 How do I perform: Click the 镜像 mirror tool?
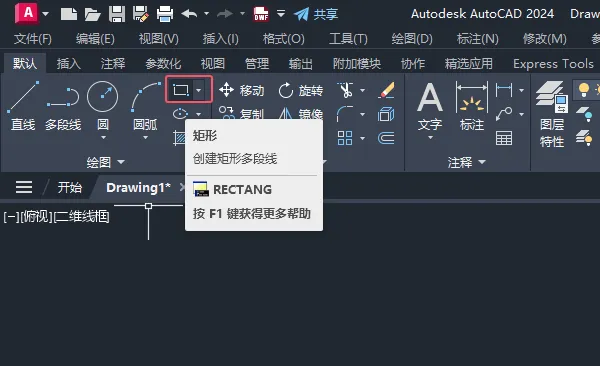(301, 114)
